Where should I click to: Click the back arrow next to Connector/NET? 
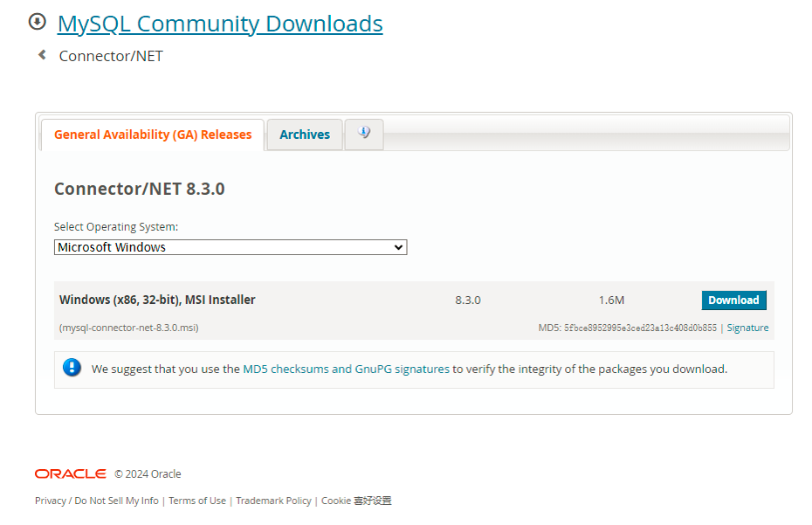43,55
